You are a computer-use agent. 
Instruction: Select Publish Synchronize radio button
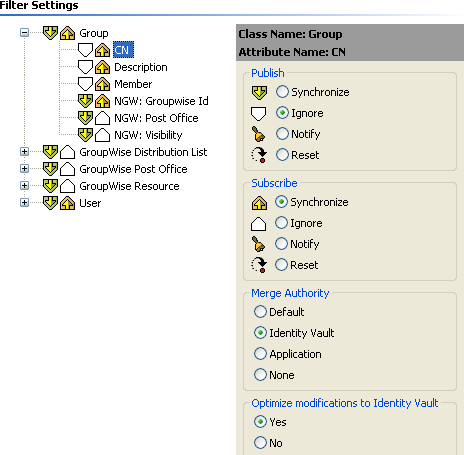coord(282,92)
